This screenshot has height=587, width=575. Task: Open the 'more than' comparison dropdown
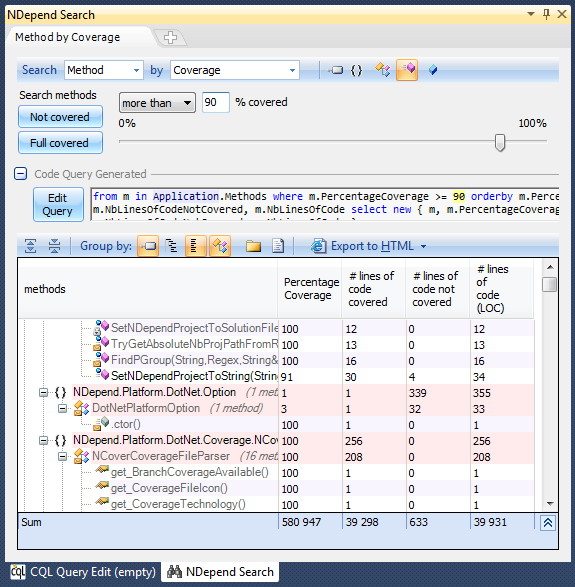tap(157, 103)
